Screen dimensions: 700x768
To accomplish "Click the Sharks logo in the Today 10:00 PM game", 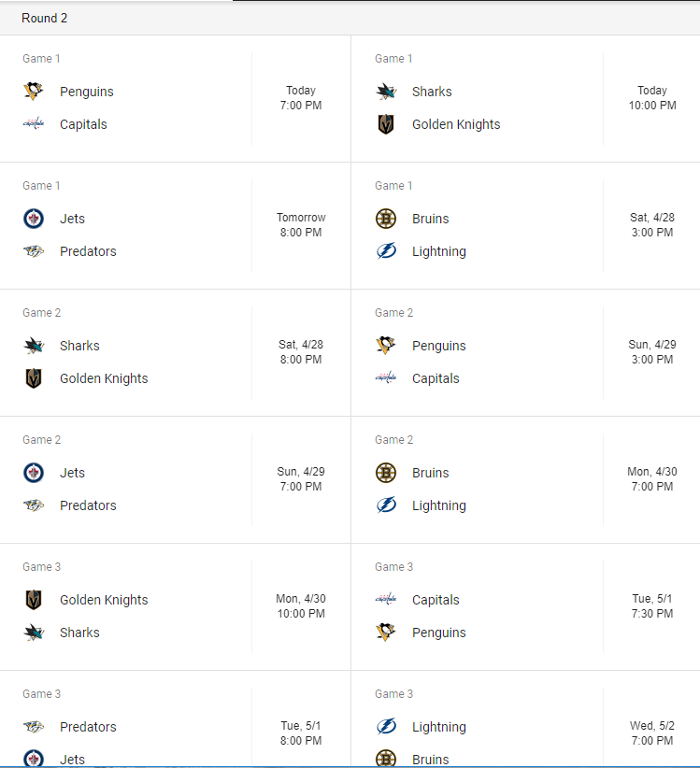I will (x=386, y=92).
